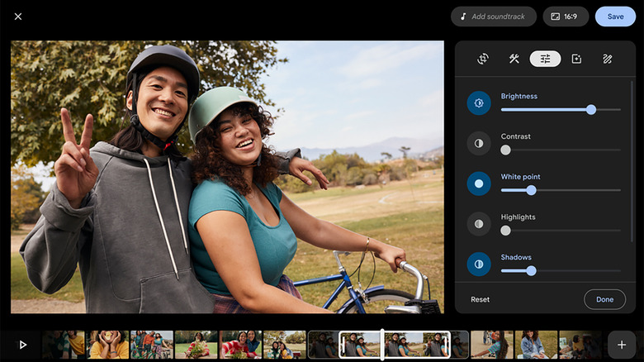Add a new clip with plus button
The width and height of the screenshot is (644, 362).
[621, 345]
